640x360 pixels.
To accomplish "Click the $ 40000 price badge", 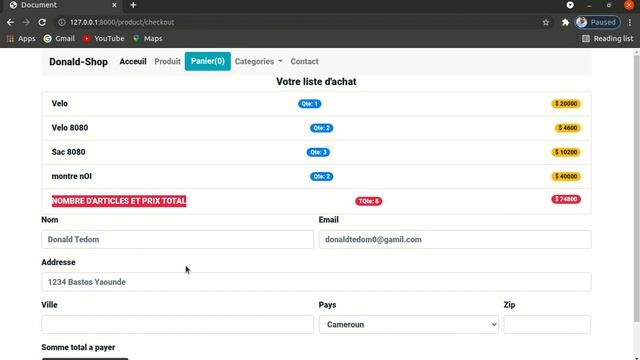I will 566,176.
